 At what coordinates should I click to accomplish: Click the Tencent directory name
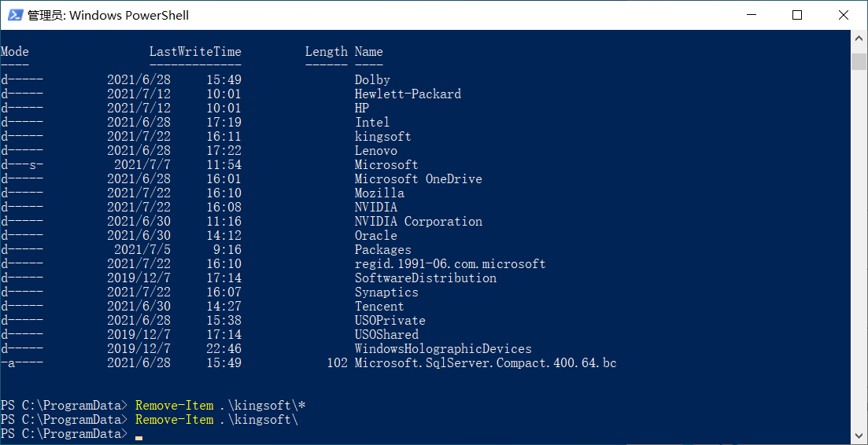coord(380,307)
